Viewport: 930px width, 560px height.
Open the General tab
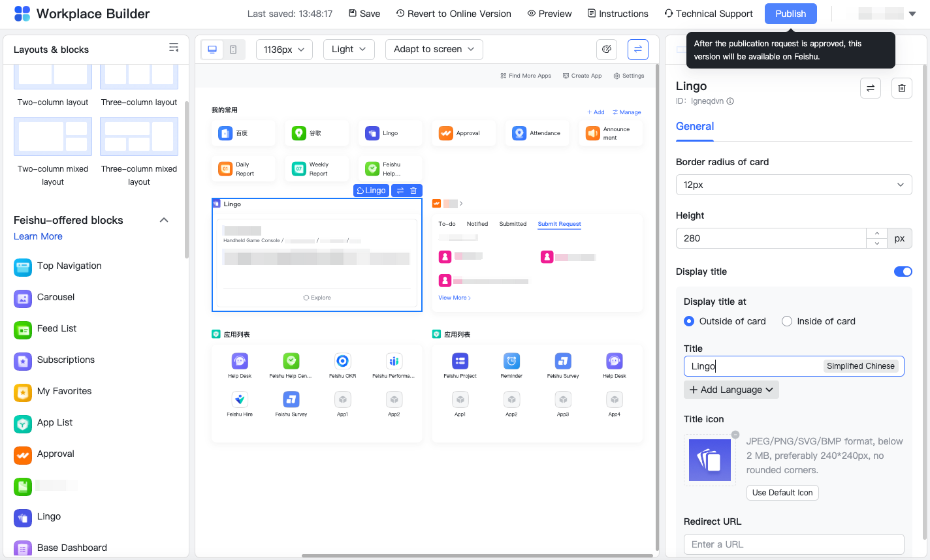pos(695,127)
